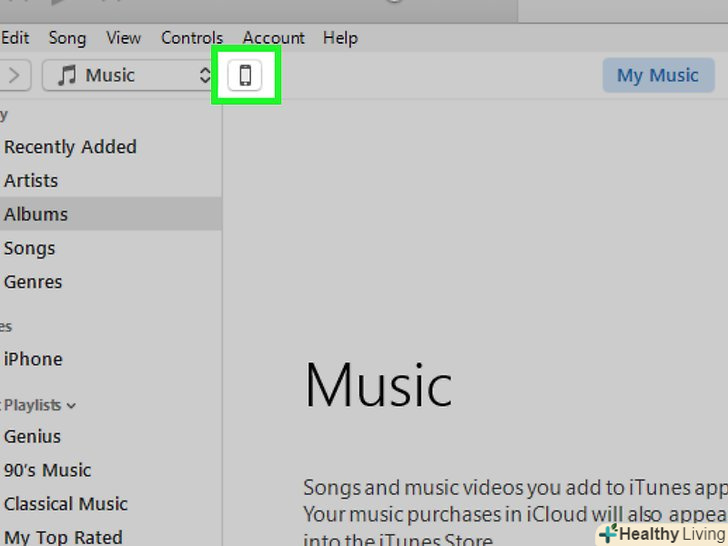Open the Help menu

click(340, 38)
